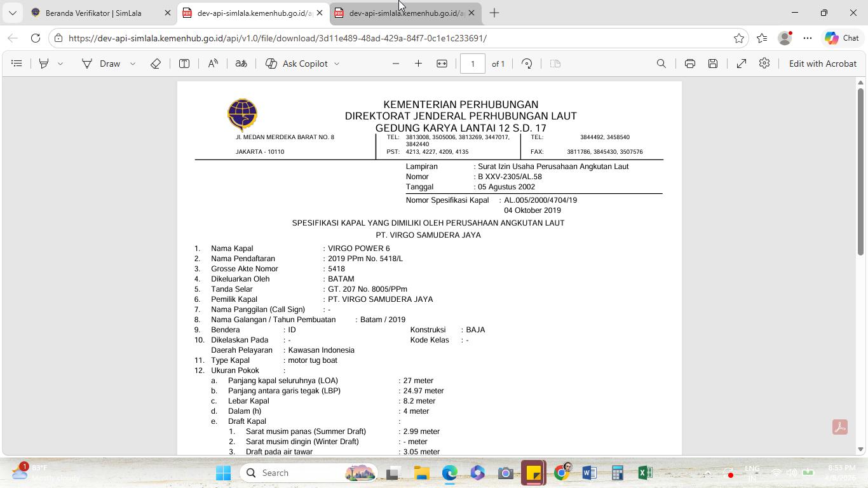Rotate the PDF page
This screenshot has height=488, width=868.
coord(527,64)
